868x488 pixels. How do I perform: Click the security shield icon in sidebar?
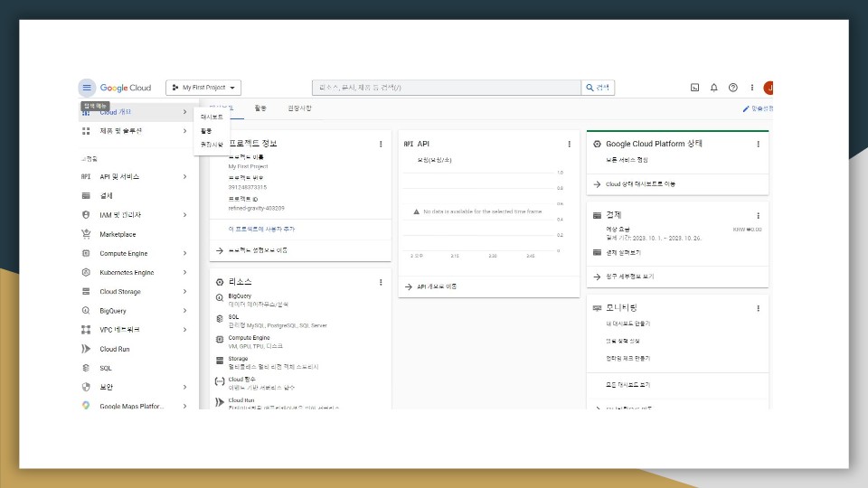(86, 387)
